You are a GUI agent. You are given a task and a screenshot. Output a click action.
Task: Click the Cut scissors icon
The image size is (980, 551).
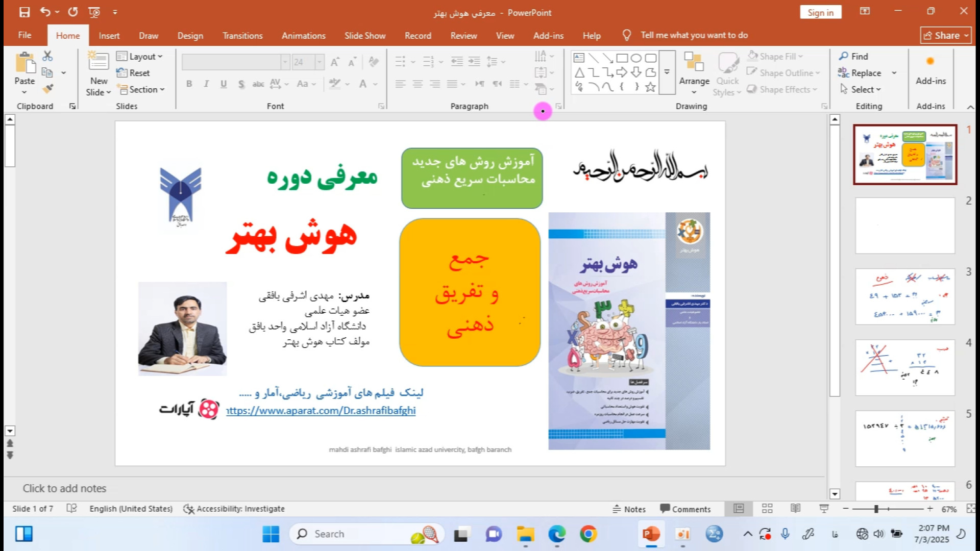click(47, 56)
